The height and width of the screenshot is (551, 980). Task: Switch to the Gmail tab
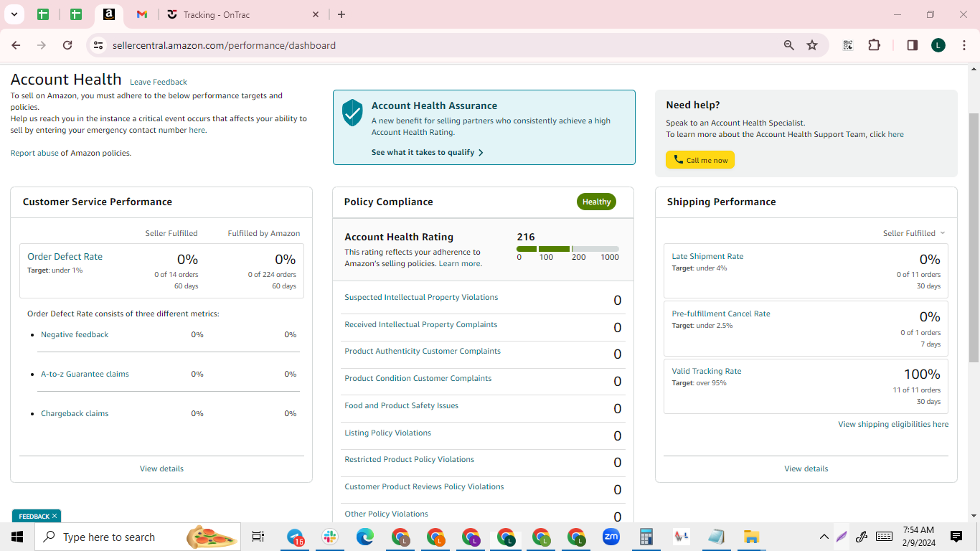[142, 14]
